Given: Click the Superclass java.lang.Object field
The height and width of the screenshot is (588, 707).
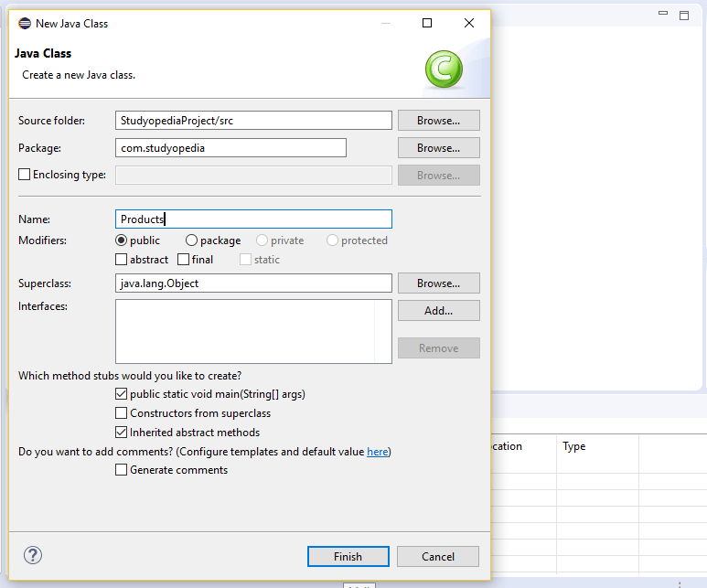Looking at the screenshot, I should 253,283.
